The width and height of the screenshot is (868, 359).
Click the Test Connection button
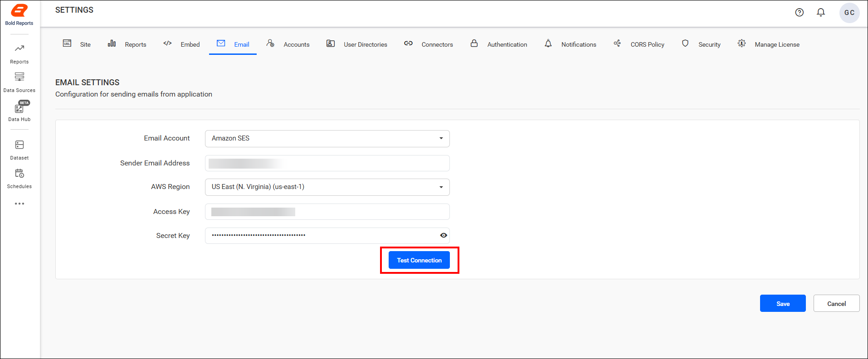pyautogui.click(x=419, y=260)
